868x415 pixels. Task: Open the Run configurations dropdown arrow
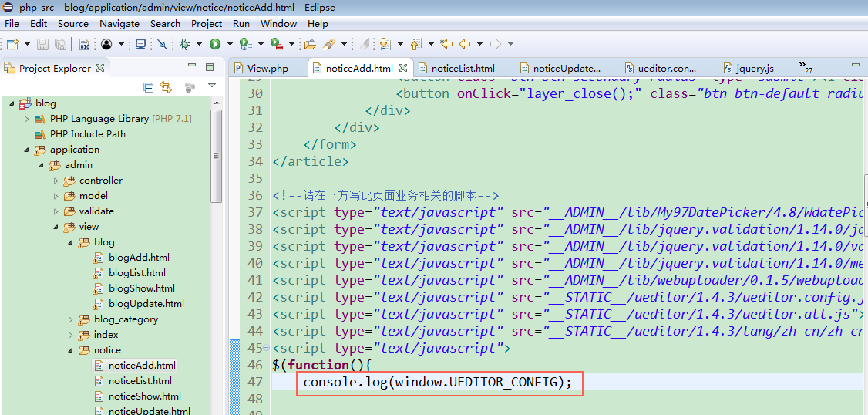point(230,44)
